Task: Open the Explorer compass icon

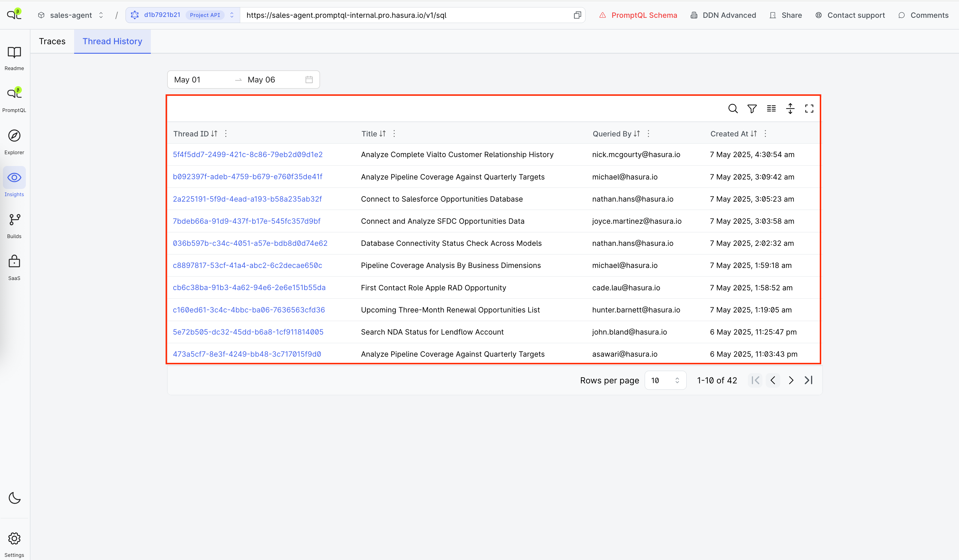Action: point(14,136)
